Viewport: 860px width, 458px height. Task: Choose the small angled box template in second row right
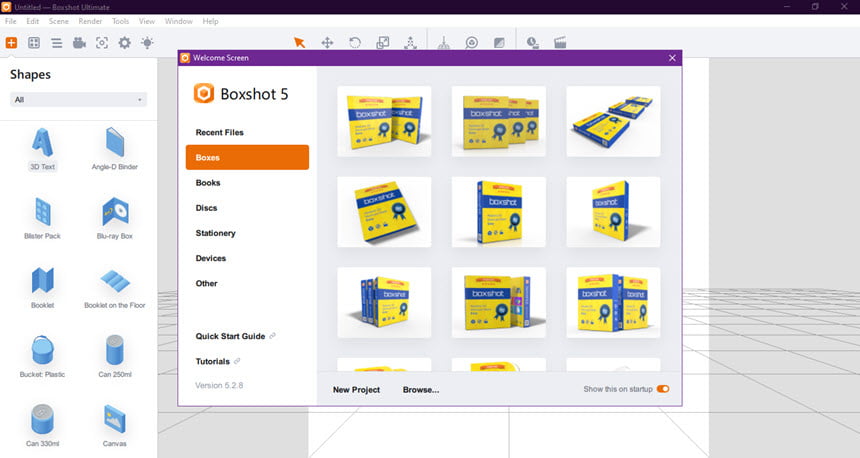[613, 212]
